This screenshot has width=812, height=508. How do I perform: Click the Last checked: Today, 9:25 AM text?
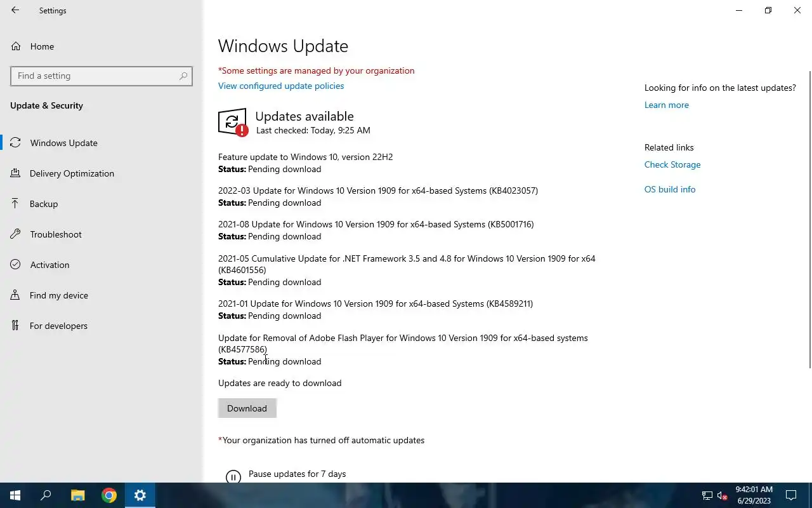pyautogui.click(x=313, y=130)
